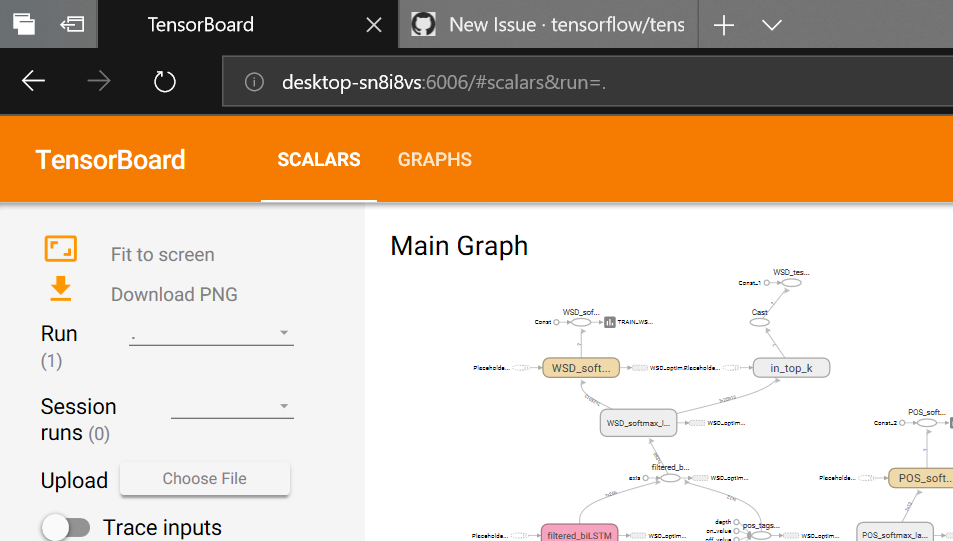Click the Const_2 constant node
Screen dimensions: 953x541
[903, 422]
